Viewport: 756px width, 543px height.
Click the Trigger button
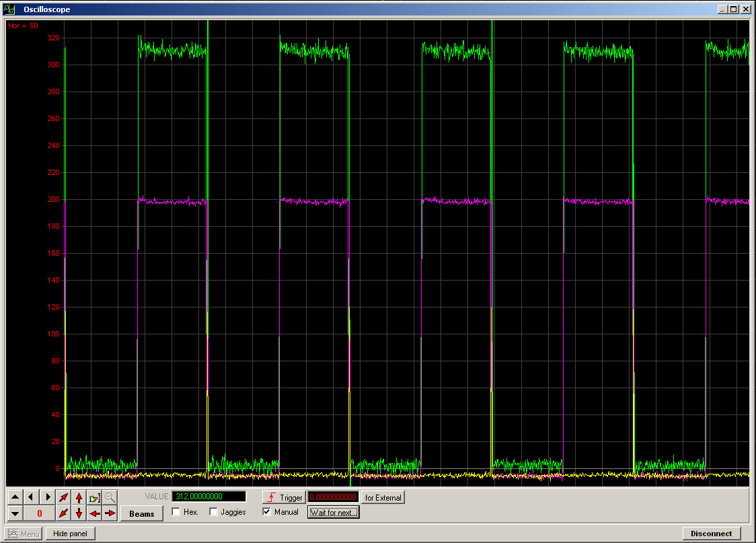tap(283, 497)
